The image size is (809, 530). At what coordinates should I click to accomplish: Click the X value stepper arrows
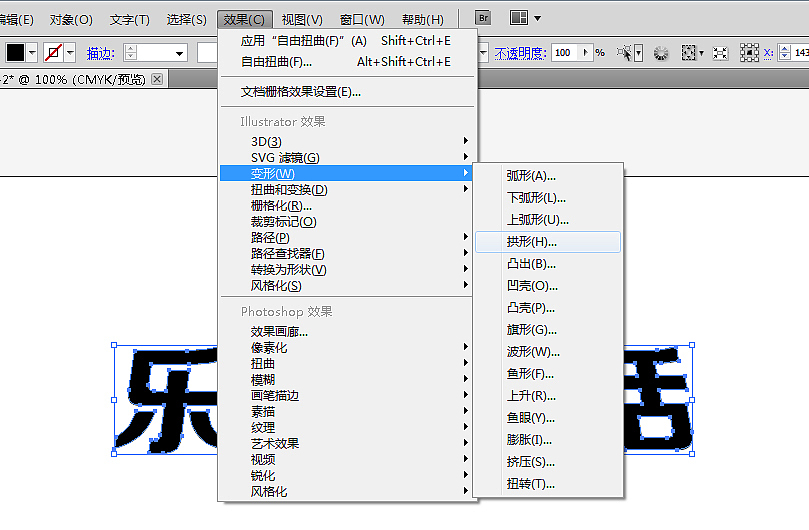coord(785,53)
